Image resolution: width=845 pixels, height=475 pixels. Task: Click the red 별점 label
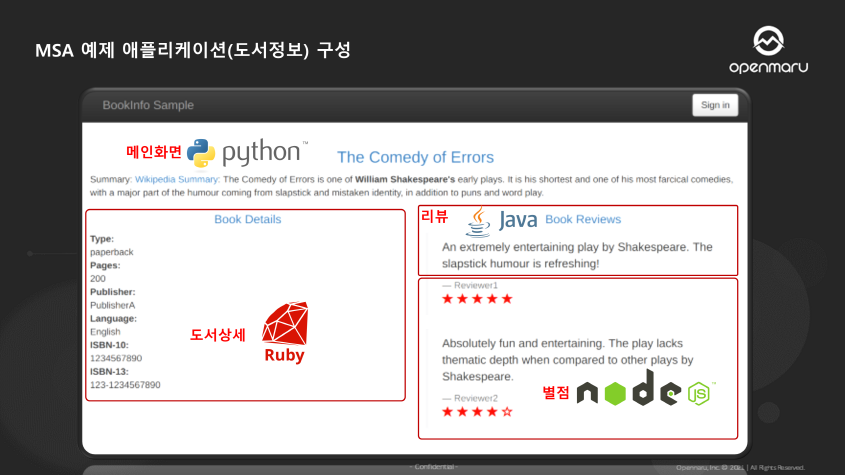pyautogui.click(x=555, y=392)
